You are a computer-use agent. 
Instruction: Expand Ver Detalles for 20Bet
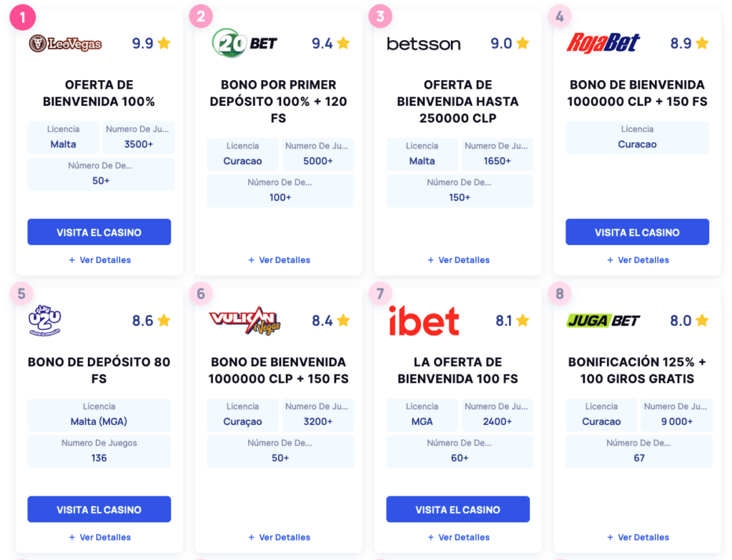280,260
